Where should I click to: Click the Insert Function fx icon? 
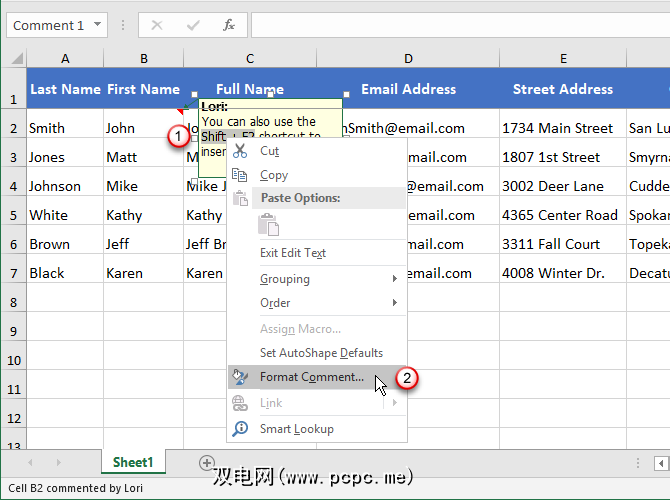pyautogui.click(x=229, y=25)
